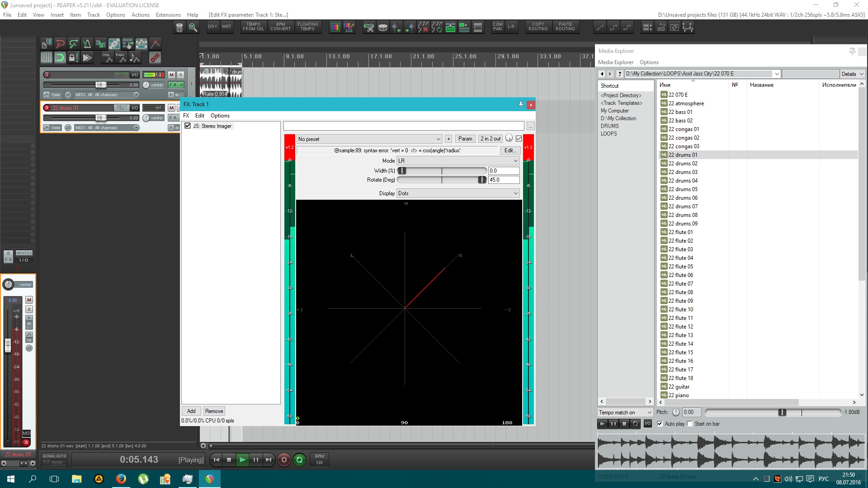Viewport: 868px width, 488px height.
Task: Uncheck JS: Stereo Imager plugin checkbox
Action: (188, 126)
